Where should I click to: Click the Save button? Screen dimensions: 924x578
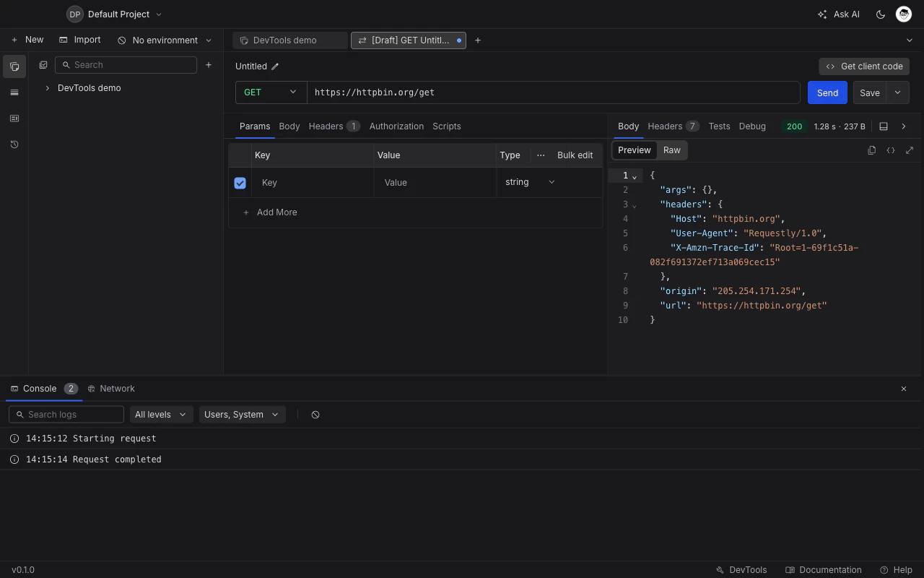870,92
